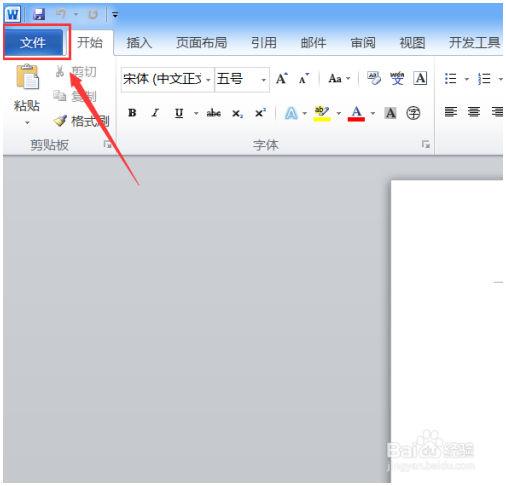506x486 pixels.
Task: Switch to the 插入 tab
Action: (139, 43)
